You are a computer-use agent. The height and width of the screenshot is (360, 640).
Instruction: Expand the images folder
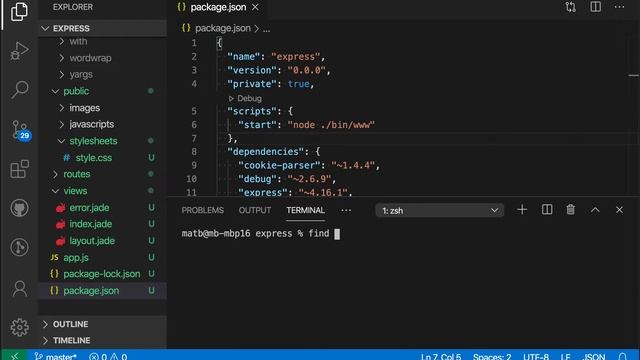(x=102, y=108)
